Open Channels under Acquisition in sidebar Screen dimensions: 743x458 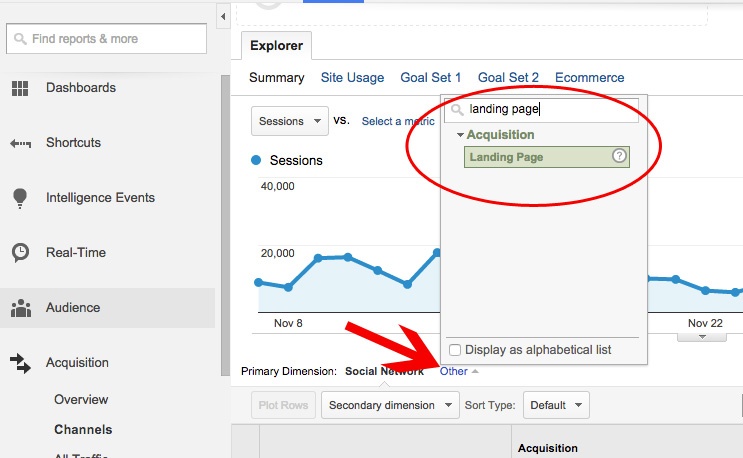point(83,430)
